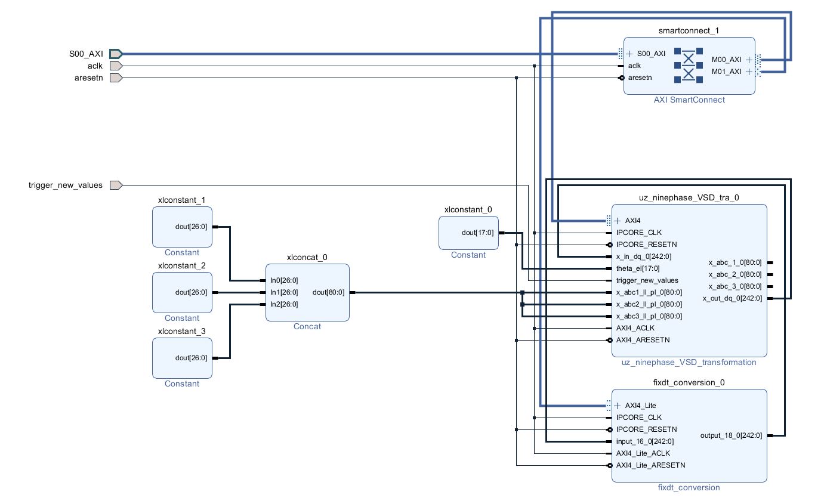This screenshot has height=504, width=824.
Task: Select the dout[17:0] pin of xlconstant_0
Action: 477,233
